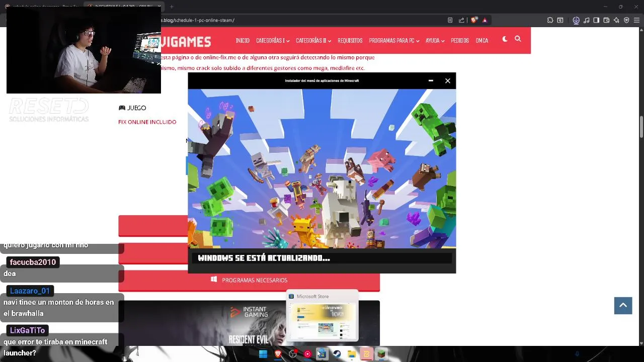The image size is (644, 362).
Task: Toggle reader mode icon in address bar
Action: [450, 20]
